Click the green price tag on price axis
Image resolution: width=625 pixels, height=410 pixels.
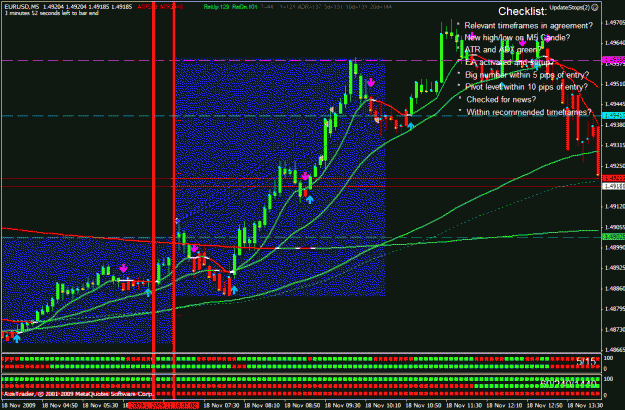point(613,237)
